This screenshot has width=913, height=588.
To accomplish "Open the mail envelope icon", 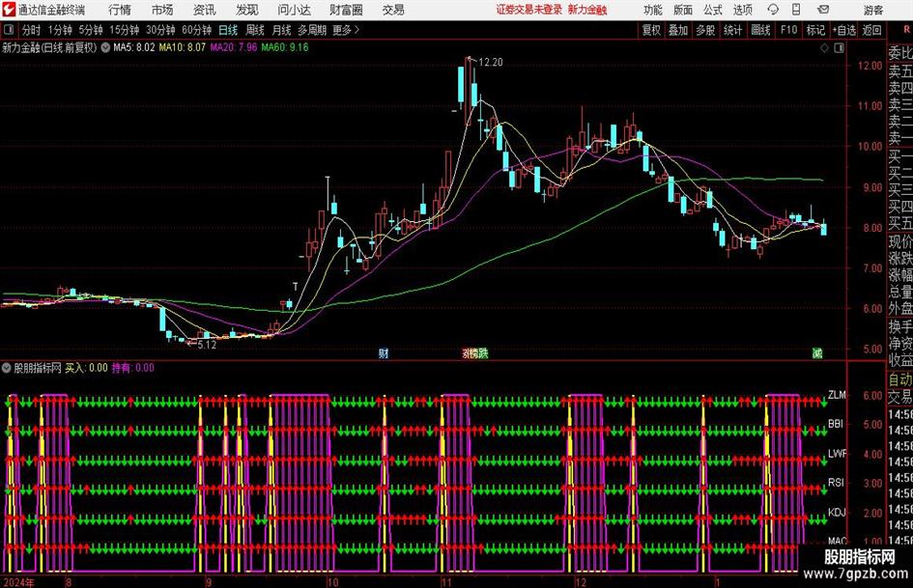I will 823,10.
